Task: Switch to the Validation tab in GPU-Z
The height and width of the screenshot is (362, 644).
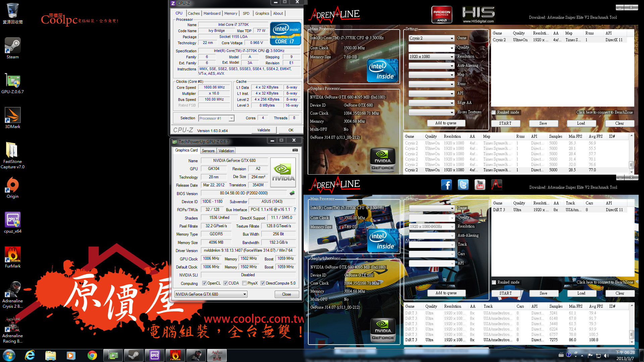Action: (226, 151)
